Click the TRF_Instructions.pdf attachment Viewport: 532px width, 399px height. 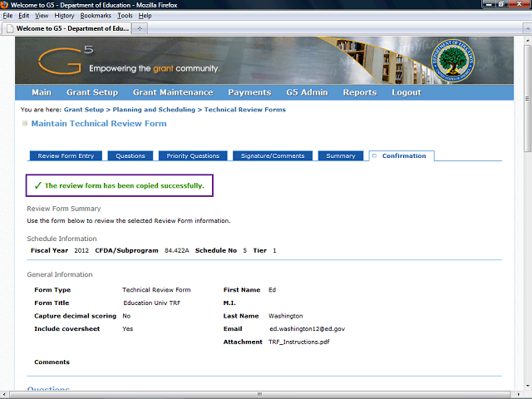coord(299,342)
